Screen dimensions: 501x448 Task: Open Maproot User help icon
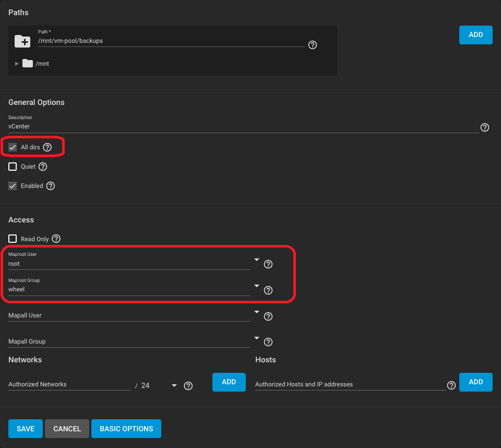click(x=268, y=264)
